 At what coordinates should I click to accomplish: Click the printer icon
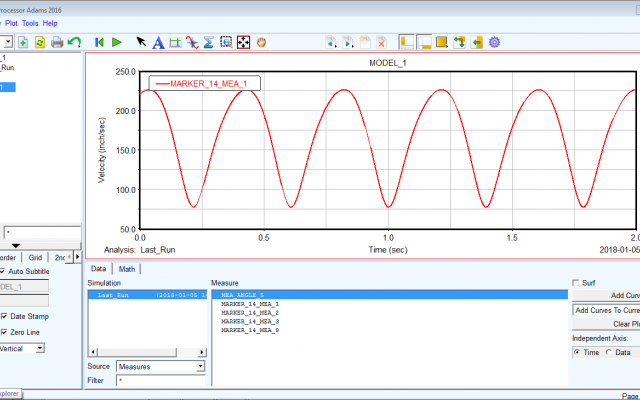coord(57,42)
